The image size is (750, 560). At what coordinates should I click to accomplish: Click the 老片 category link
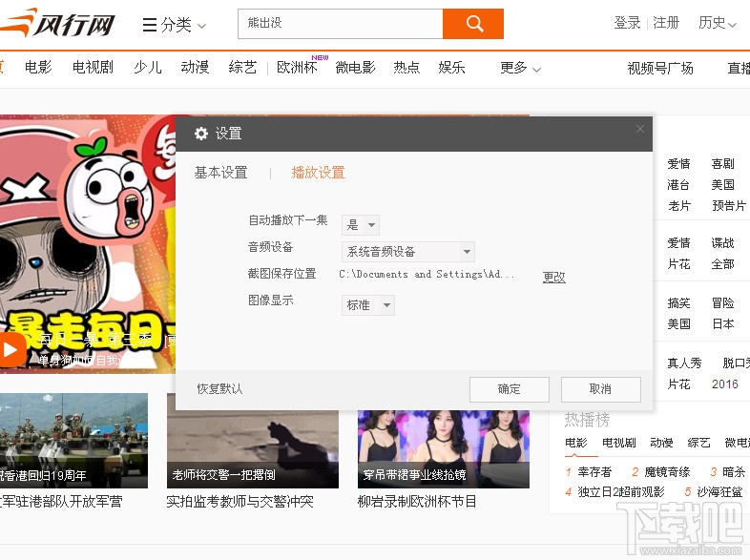(x=678, y=206)
